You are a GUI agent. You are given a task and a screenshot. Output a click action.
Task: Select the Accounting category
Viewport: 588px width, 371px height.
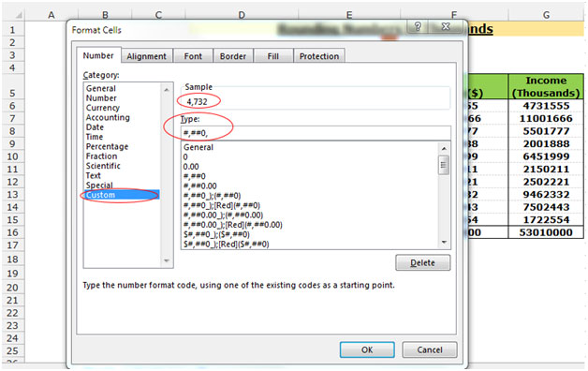pyautogui.click(x=108, y=118)
